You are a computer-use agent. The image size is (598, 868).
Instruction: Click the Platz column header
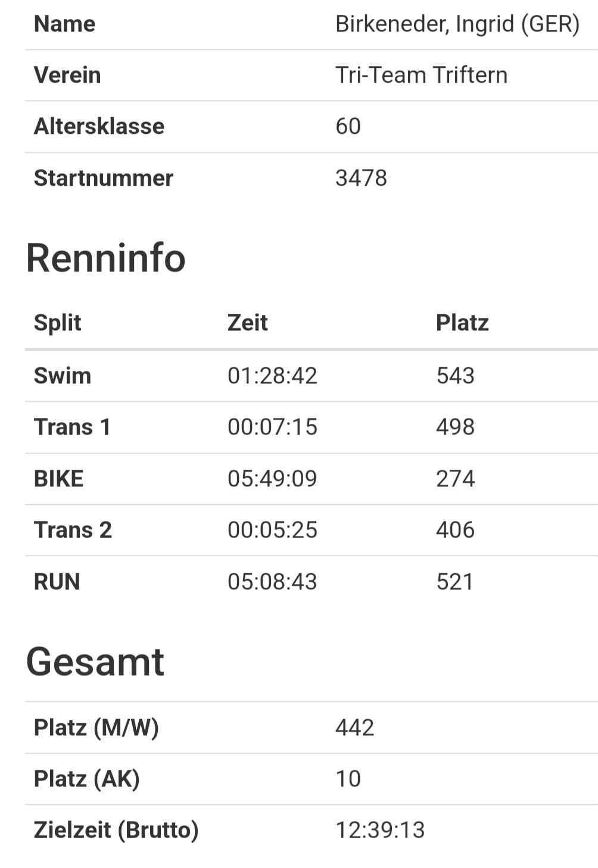coord(462,323)
